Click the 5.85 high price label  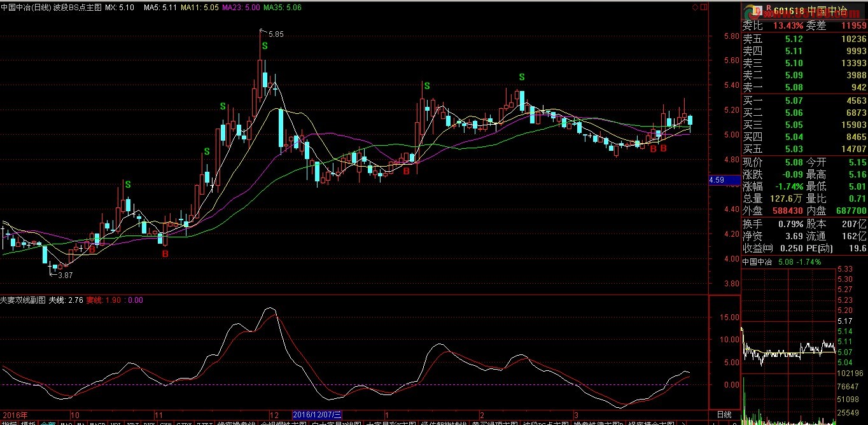tap(276, 34)
